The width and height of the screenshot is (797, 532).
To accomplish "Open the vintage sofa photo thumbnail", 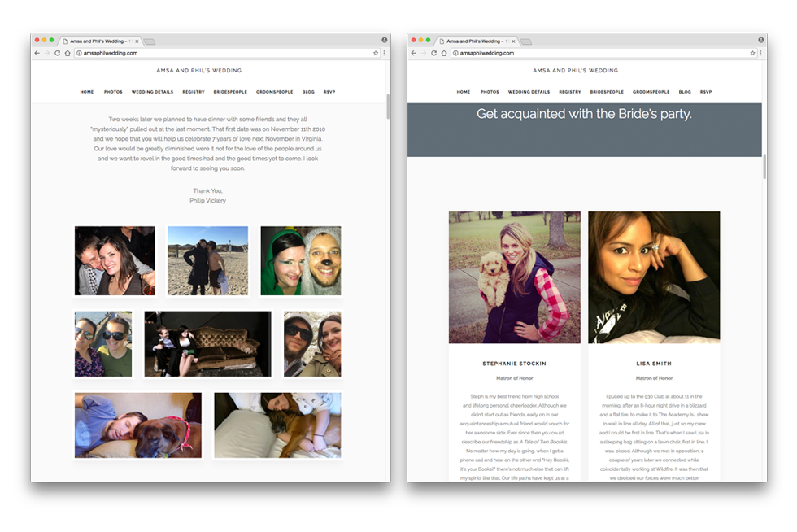I will click(x=207, y=344).
